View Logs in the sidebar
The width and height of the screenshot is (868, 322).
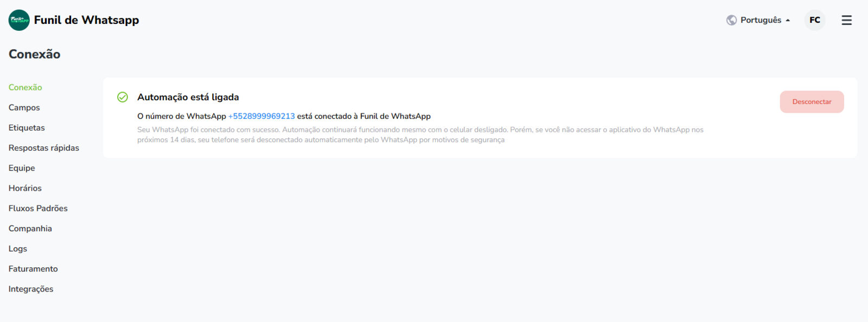(x=18, y=249)
